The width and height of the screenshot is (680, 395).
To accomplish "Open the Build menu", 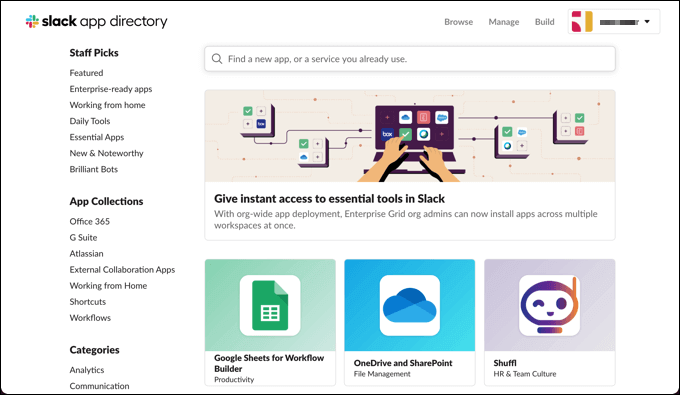I will [544, 22].
